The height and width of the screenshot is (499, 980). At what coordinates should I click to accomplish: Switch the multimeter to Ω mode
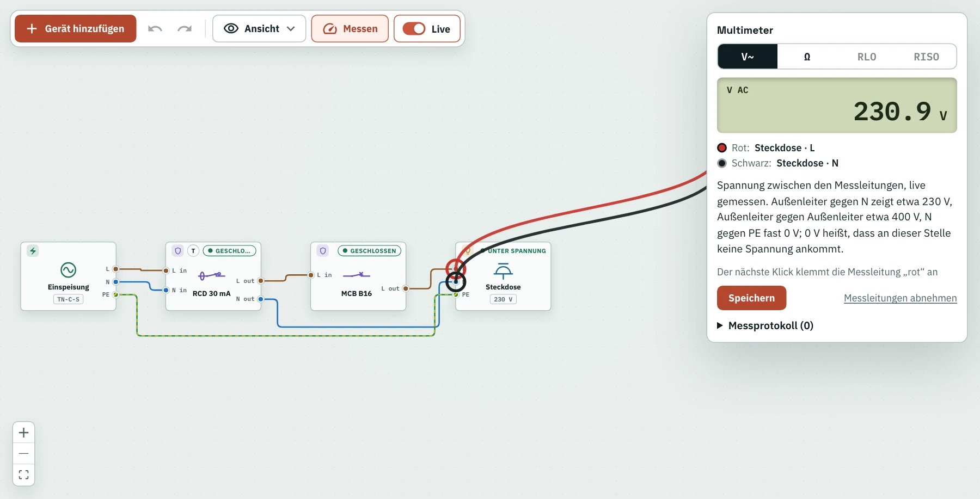[x=807, y=57]
